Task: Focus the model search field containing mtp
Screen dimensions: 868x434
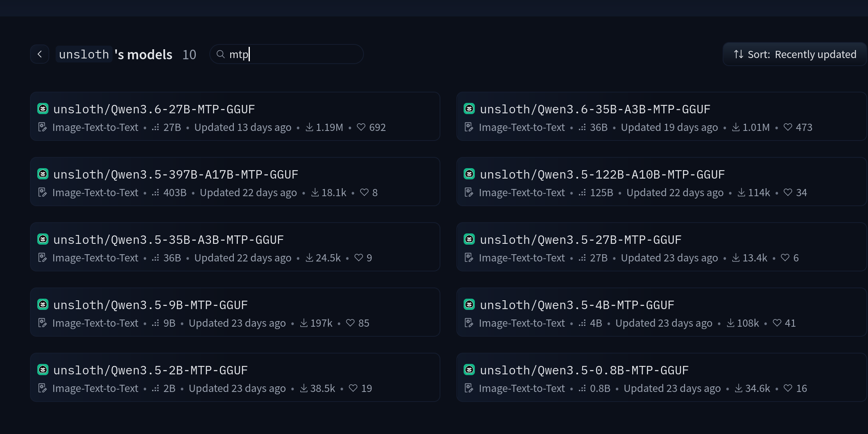Action: click(287, 54)
